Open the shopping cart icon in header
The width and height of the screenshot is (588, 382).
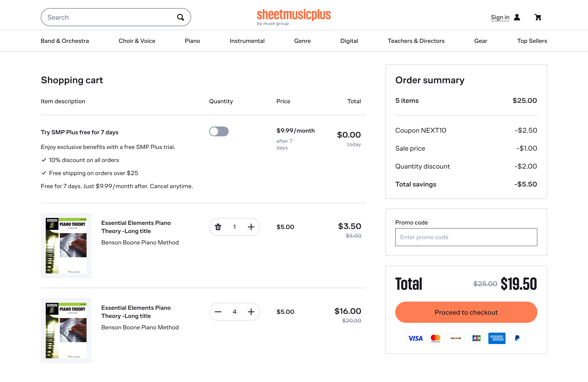point(538,17)
